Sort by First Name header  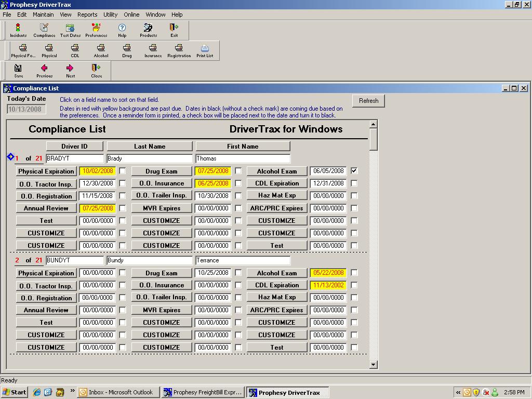click(x=243, y=146)
